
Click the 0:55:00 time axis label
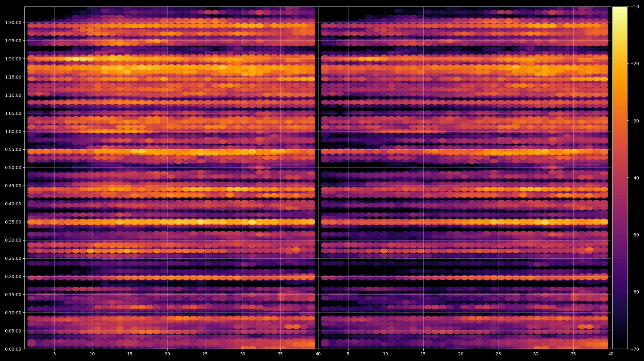[13, 150]
